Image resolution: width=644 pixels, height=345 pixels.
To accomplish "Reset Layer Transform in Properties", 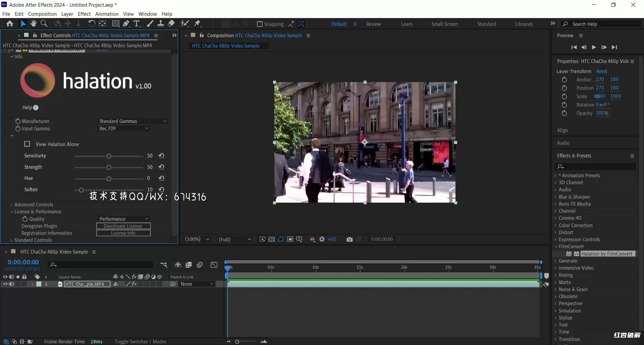I will (601, 71).
